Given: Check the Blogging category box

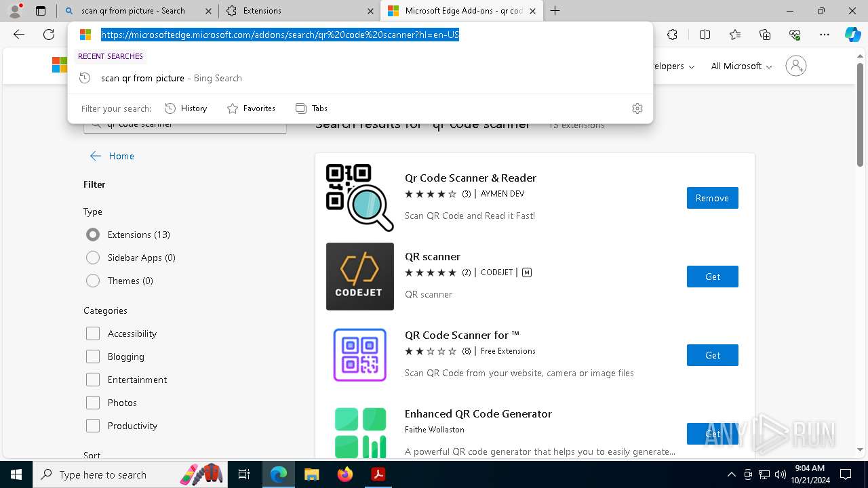Looking at the screenshot, I should click(93, 357).
